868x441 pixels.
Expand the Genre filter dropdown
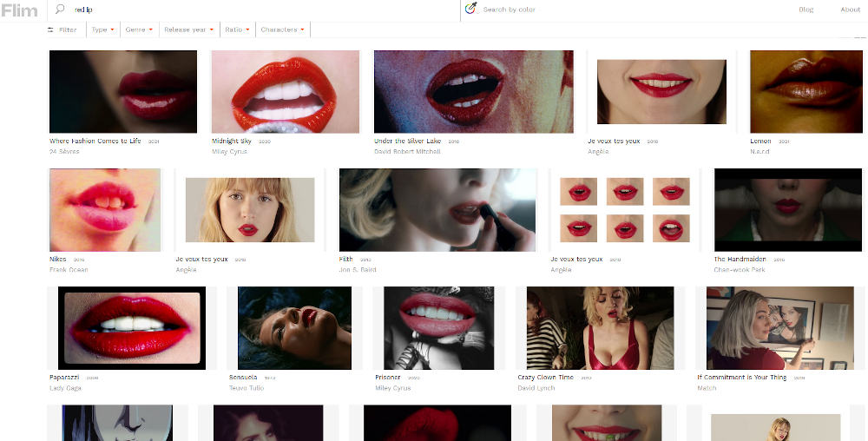pos(139,30)
